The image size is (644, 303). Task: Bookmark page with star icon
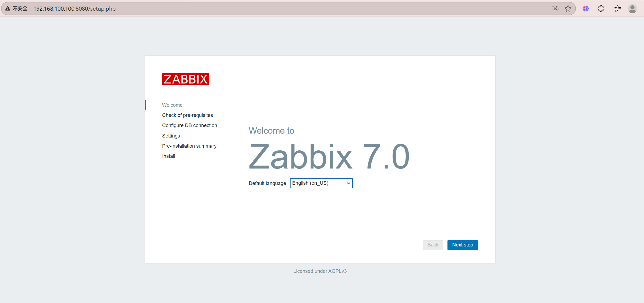[568, 9]
